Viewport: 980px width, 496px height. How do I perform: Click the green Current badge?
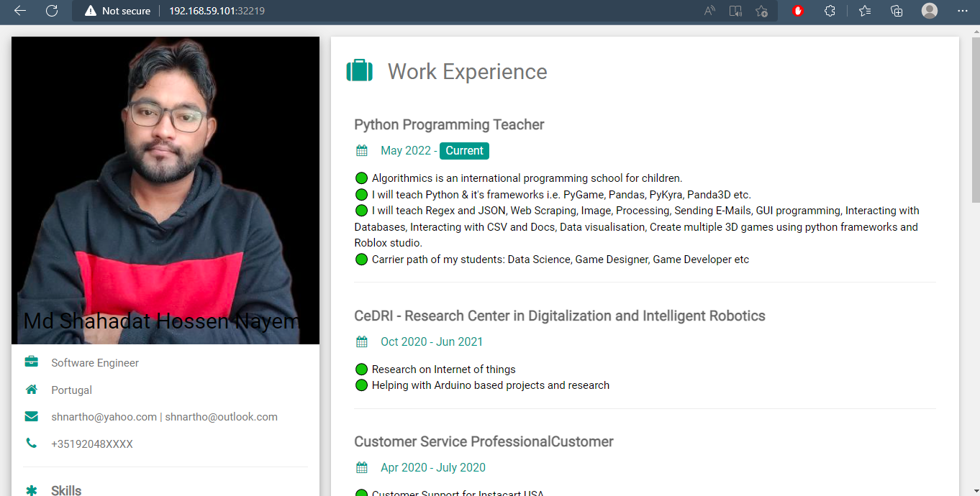point(464,151)
